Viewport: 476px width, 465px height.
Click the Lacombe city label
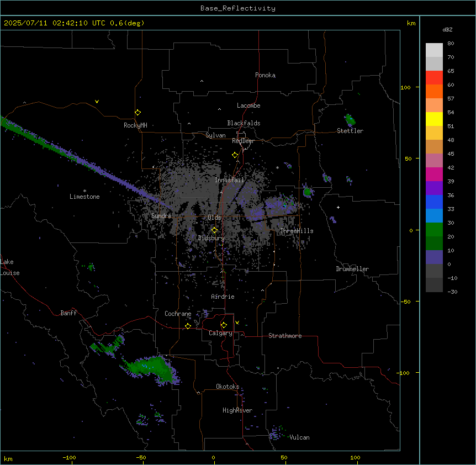[x=248, y=105]
